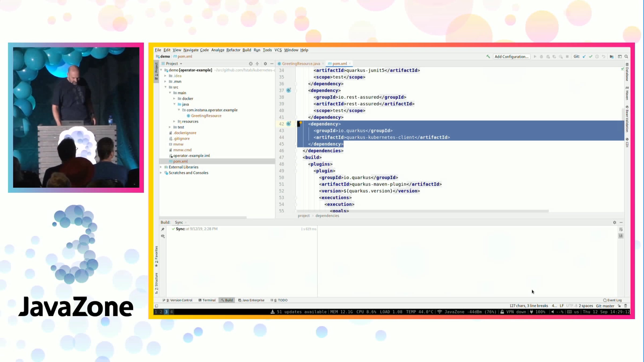The width and height of the screenshot is (644, 362).
Task: Open the Refactor menu
Action: click(x=233, y=50)
